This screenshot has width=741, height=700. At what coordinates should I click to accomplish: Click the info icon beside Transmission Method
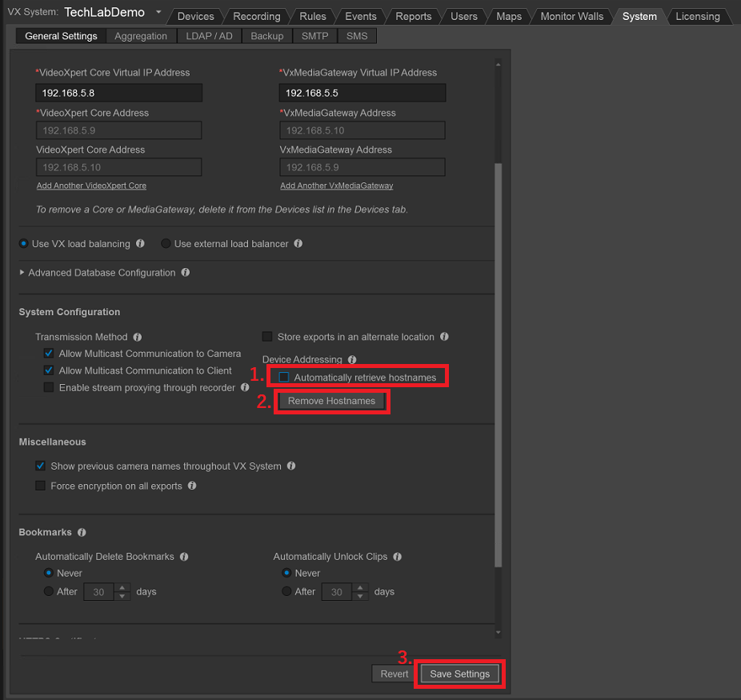(x=137, y=337)
